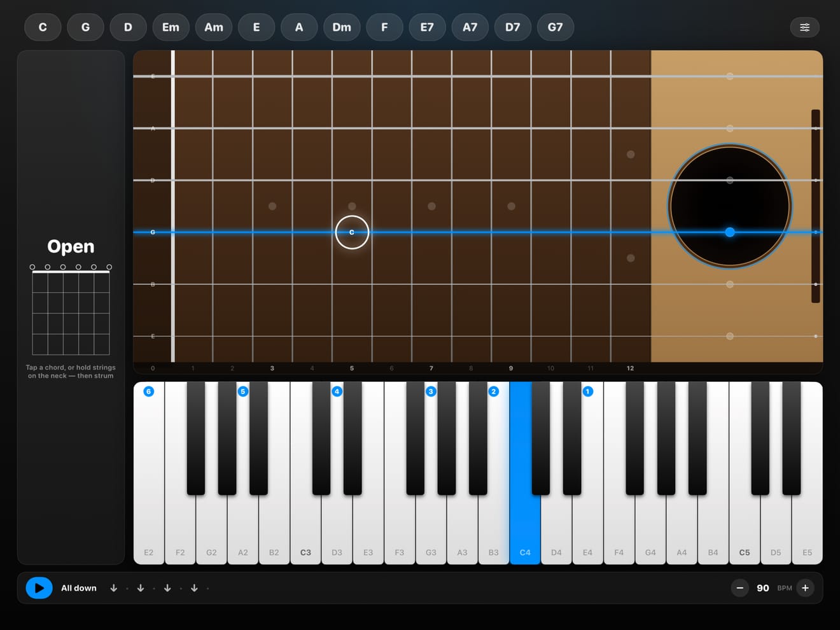Screen dimensions: 840x630
Task: Click the last down-strum arrow
Action: (x=194, y=588)
